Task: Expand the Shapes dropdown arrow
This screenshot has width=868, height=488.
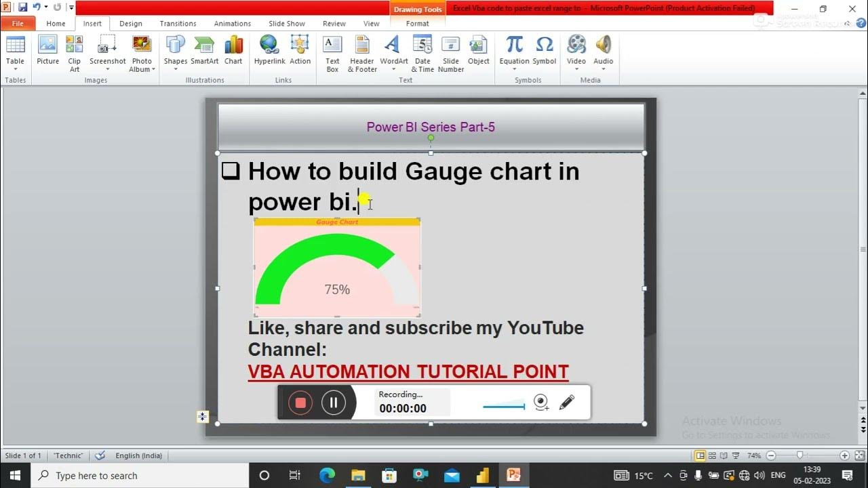Action: [x=175, y=69]
